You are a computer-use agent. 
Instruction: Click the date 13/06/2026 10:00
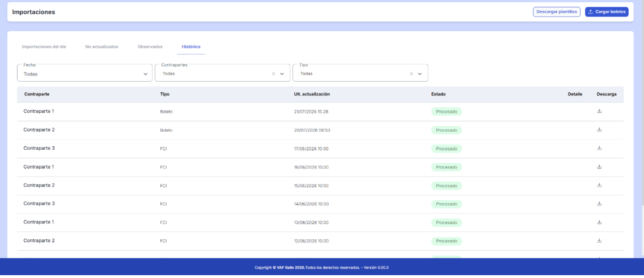(x=311, y=222)
